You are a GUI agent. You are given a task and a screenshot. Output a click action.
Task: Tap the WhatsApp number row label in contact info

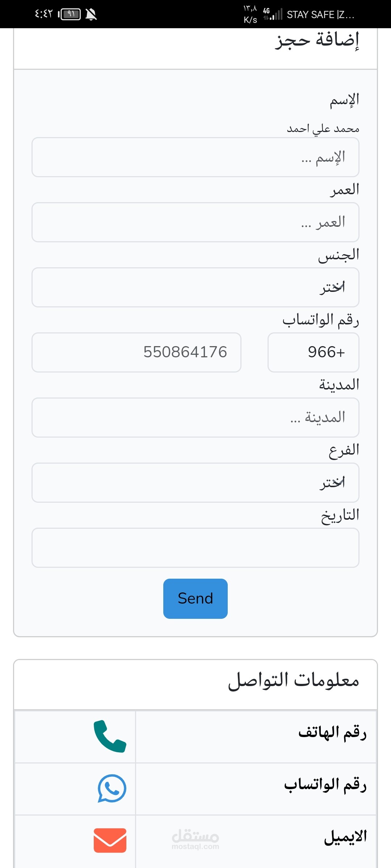point(325,785)
